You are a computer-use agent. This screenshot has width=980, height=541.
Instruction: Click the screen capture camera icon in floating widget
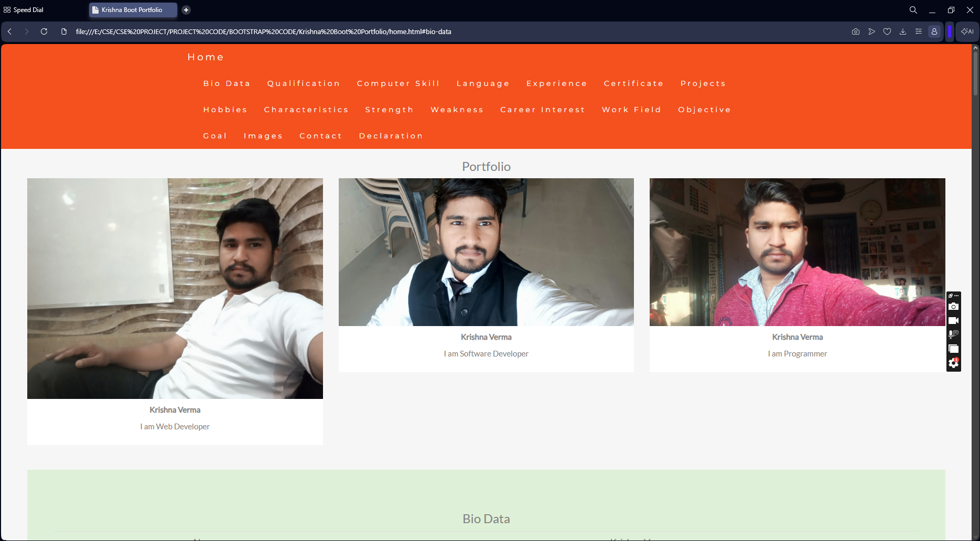click(954, 307)
